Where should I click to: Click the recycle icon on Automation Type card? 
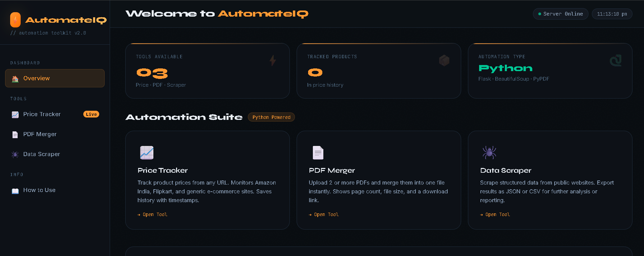[616, 60]
